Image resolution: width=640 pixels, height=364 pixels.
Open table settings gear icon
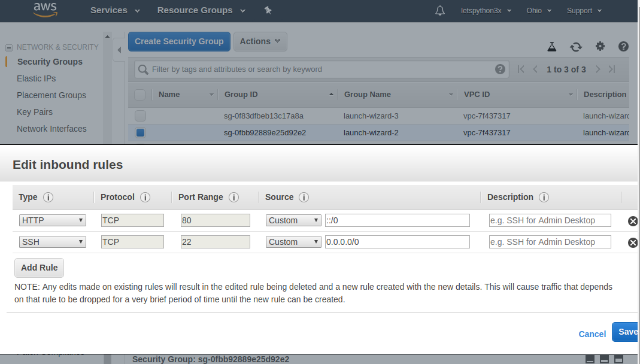600,47
